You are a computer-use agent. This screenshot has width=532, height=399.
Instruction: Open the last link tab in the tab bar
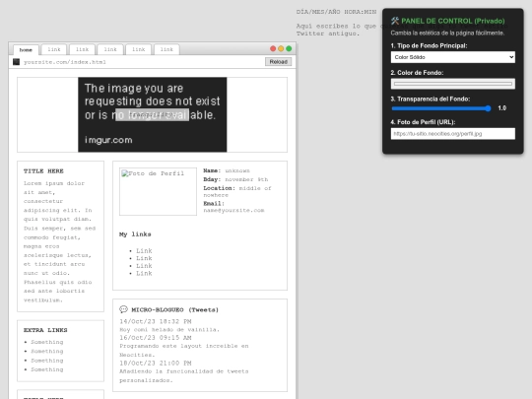[166, 49]
